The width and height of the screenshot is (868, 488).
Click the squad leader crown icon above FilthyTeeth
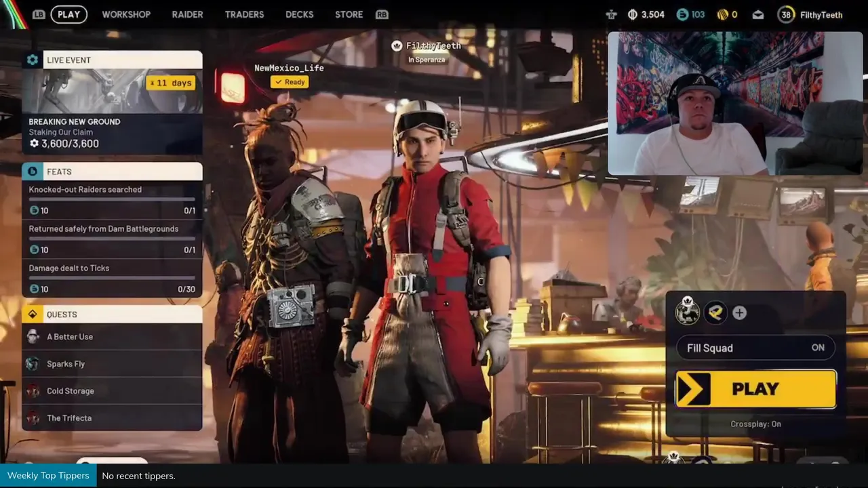point(397,45)
